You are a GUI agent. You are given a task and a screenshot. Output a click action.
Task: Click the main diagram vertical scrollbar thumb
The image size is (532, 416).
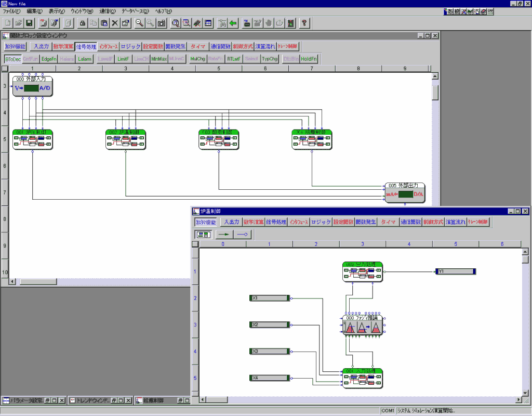tap(435, 93)
